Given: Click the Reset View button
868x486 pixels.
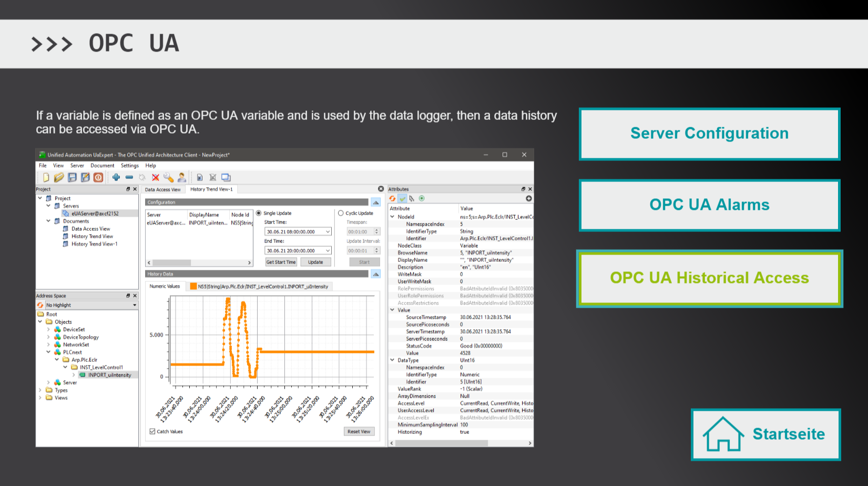Looking at the screenshot, I should 359,431.
